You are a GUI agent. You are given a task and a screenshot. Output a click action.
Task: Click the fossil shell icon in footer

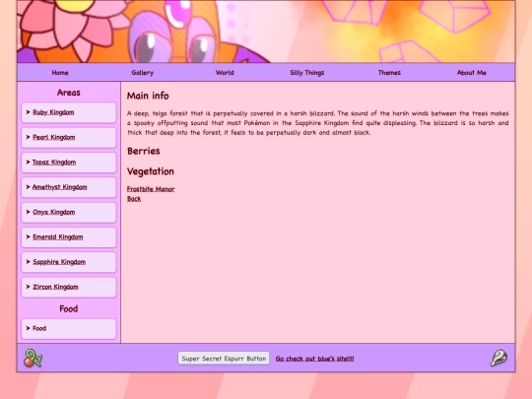point(499,359)
